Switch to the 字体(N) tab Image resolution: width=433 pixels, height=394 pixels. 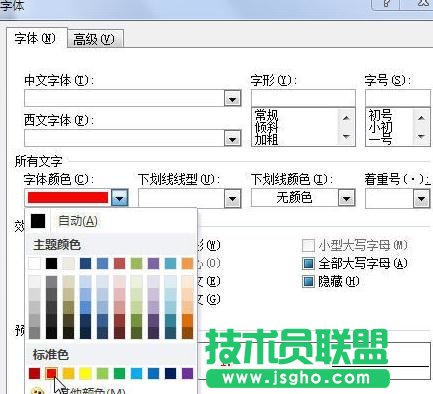coord(37,38)
